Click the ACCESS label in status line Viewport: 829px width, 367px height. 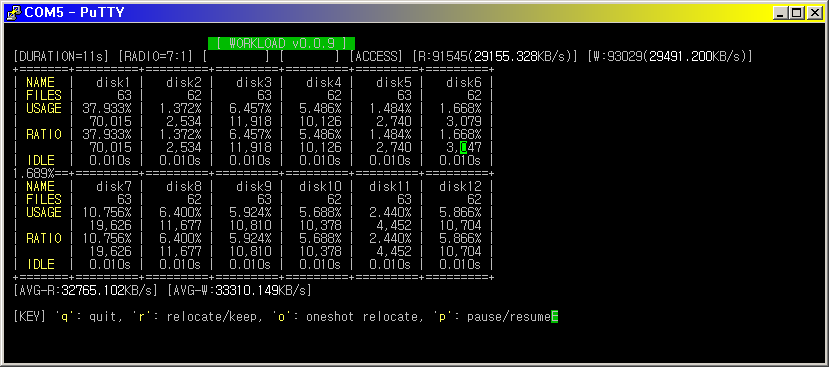(x=376, y=57)
